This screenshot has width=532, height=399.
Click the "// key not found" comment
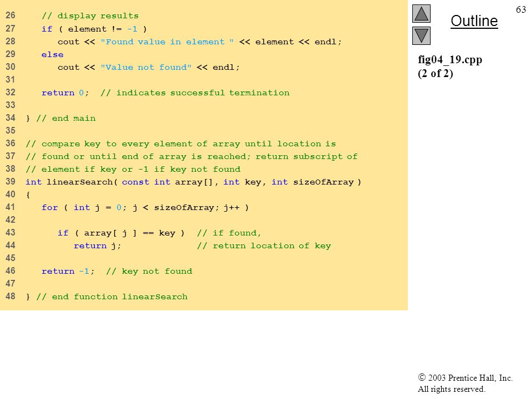[149, 271]
